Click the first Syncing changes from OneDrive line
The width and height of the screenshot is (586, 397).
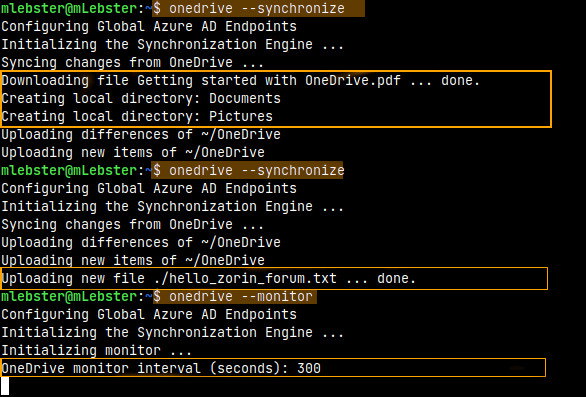(x=133, y=62)
